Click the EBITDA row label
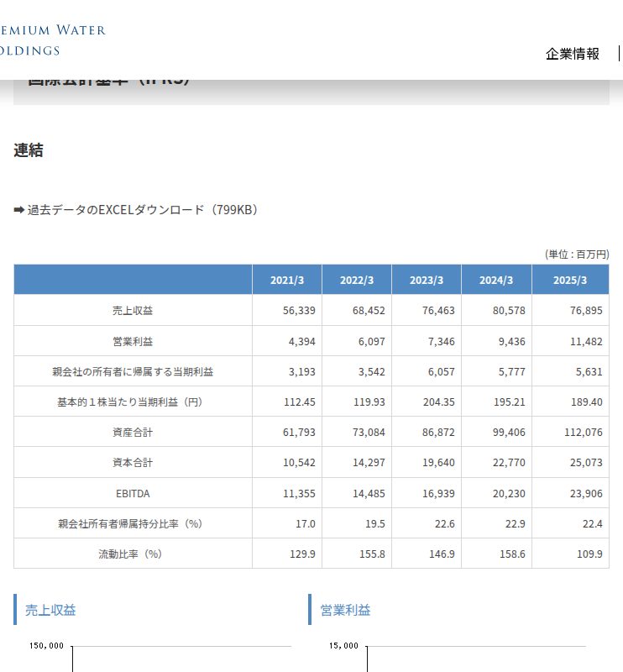 pyautogui.click(x=133, y=493)
